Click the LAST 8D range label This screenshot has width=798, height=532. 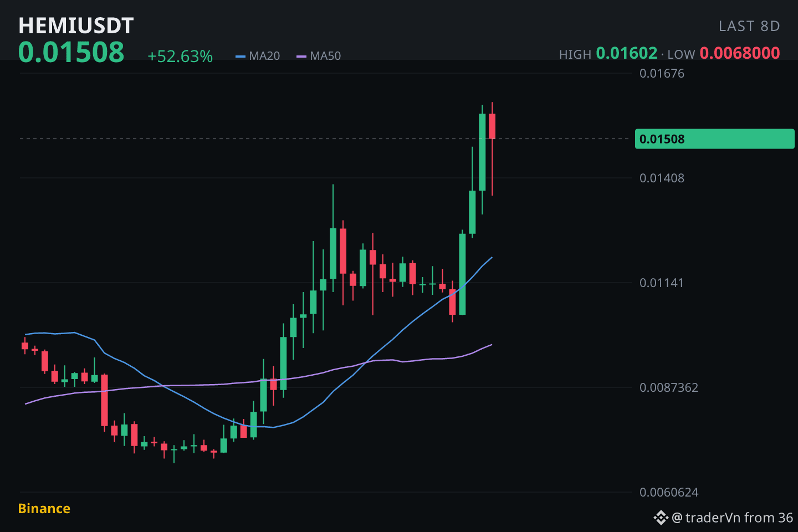pos(749,26)
